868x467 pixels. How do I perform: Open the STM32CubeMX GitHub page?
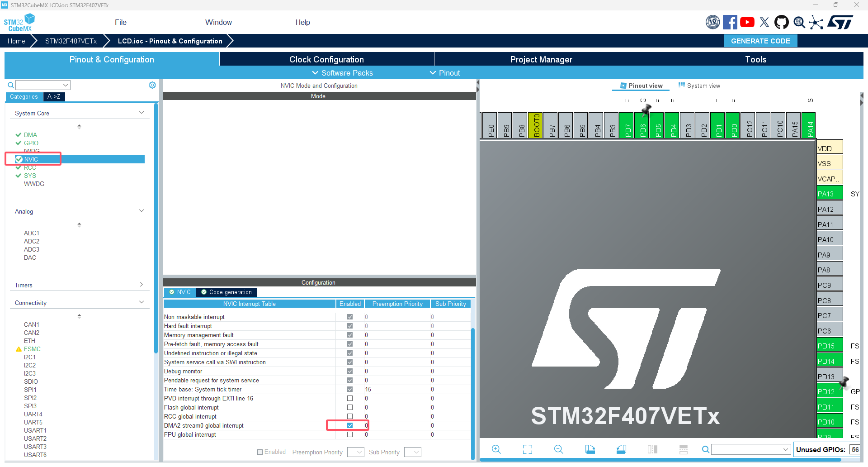pyautogui.click(x=782, y=22)
